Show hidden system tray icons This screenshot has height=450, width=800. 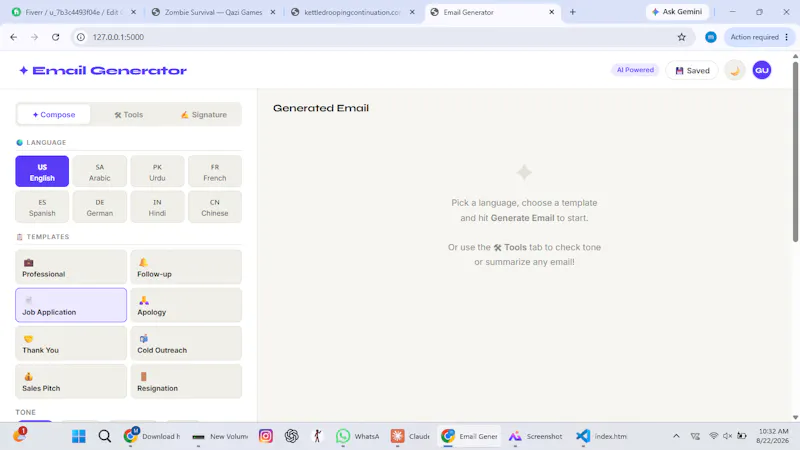[x=676, y=436]
